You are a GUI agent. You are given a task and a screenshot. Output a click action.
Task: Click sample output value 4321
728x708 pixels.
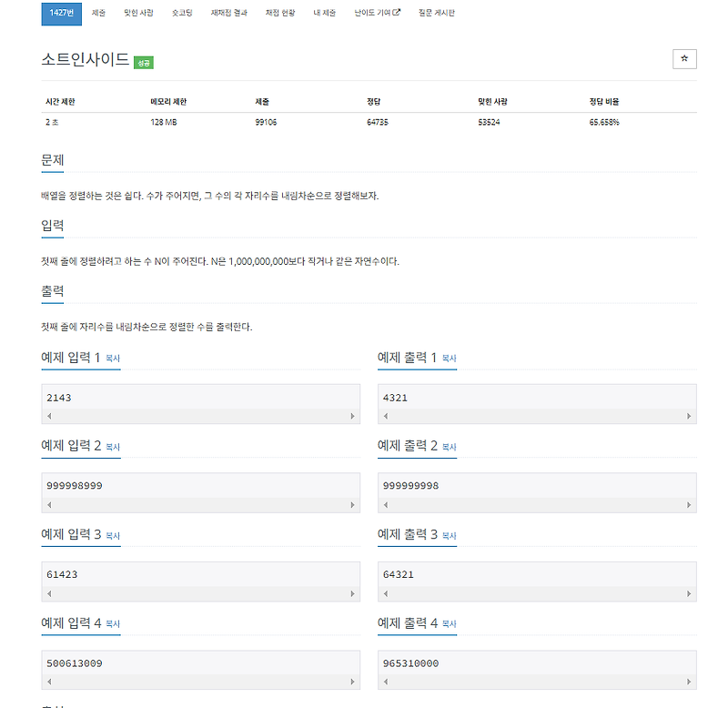click(x=395, y=398)
